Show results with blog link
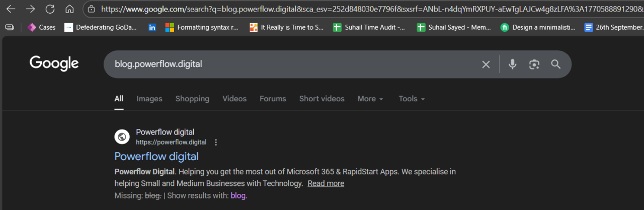Viewport: 644px width, 210px height. point(238,195)
